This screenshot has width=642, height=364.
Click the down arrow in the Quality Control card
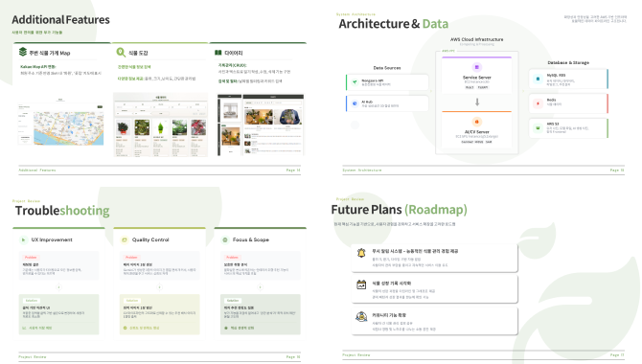160,287
